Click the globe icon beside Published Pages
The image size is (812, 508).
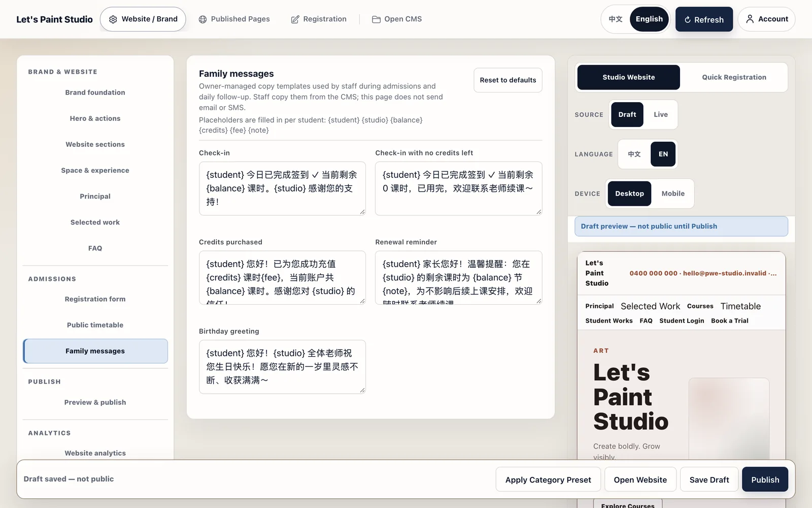coord(202,19)
